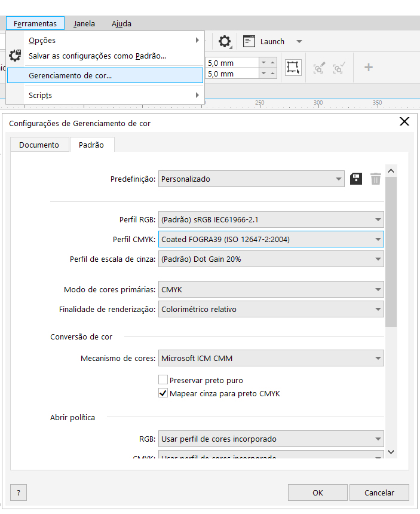Switch to the Documento tab
The width and height of the screenshot is (420, 514).
click(39, 145)
